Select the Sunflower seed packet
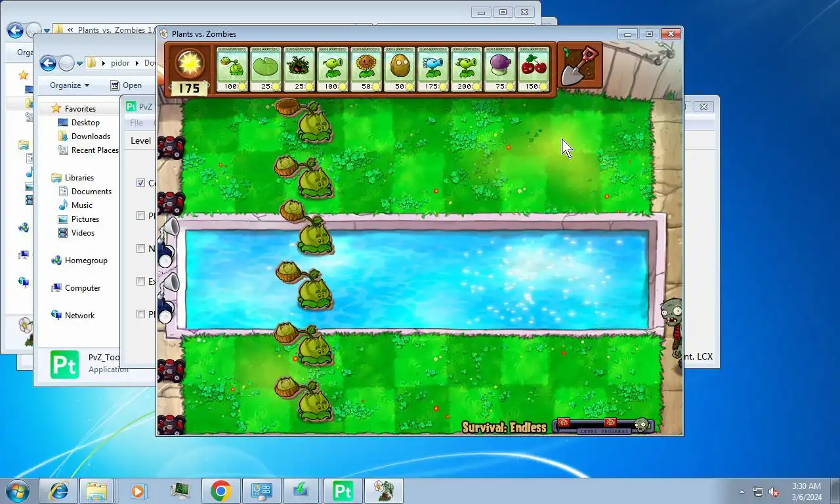The image size is (840, 504). coord(366,69)
